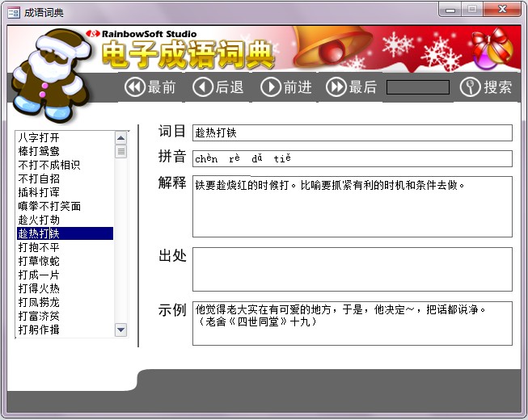Select 嗔拳不打笑面 in the list
528x420 pixels.
[x=65, y=206]
